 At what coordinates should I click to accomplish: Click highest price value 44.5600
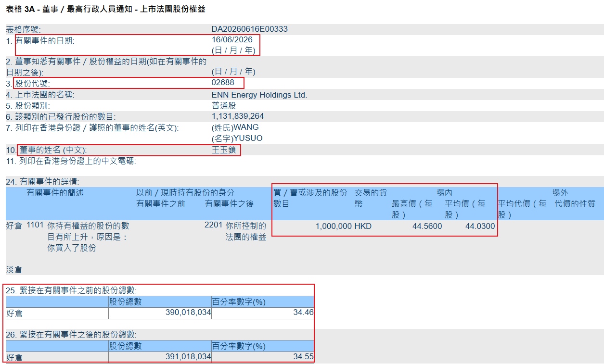[x=427, y=226]
